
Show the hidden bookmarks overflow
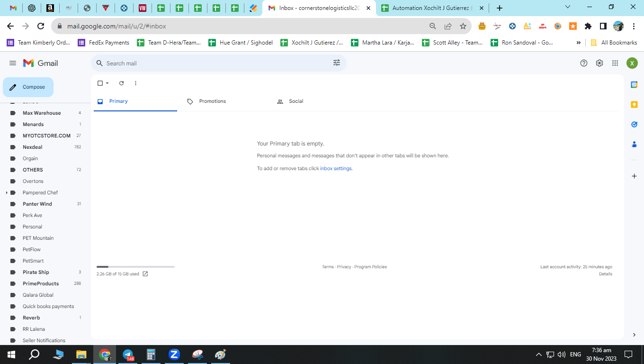pos(578,43)
